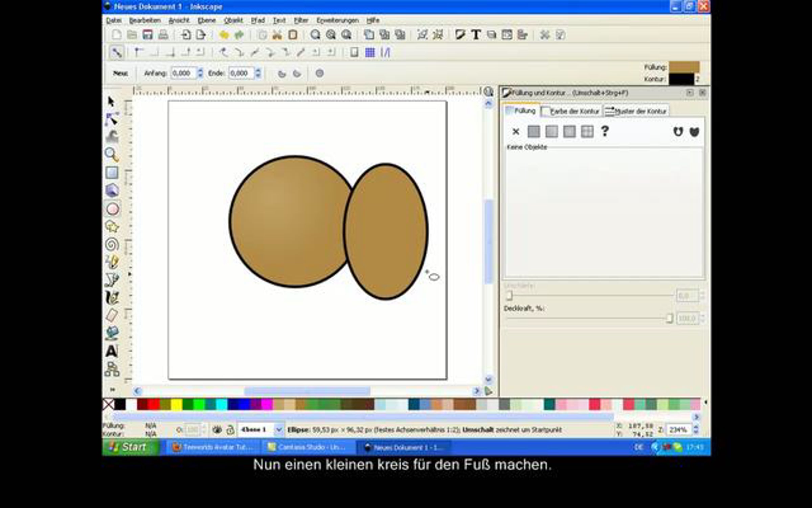Viewport: 812px width, 508px height.
Task: Click the zoom 234% input field
Action: [679, 430]
